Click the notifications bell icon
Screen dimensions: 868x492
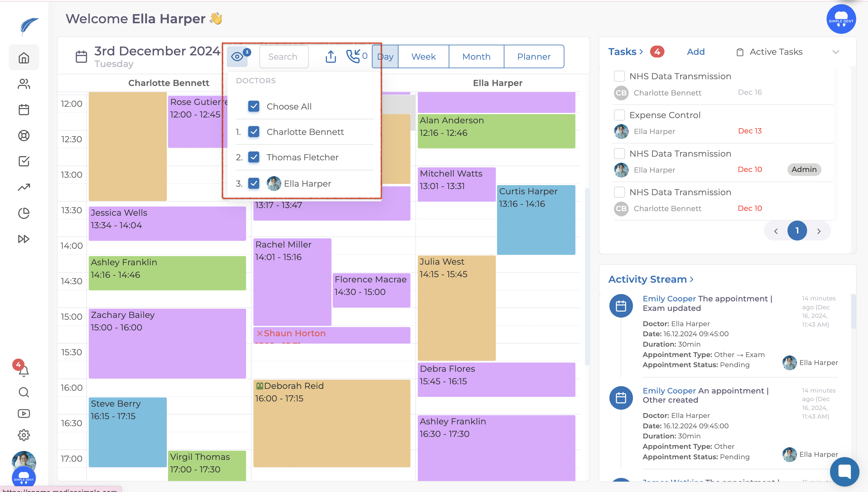point(23,371)
